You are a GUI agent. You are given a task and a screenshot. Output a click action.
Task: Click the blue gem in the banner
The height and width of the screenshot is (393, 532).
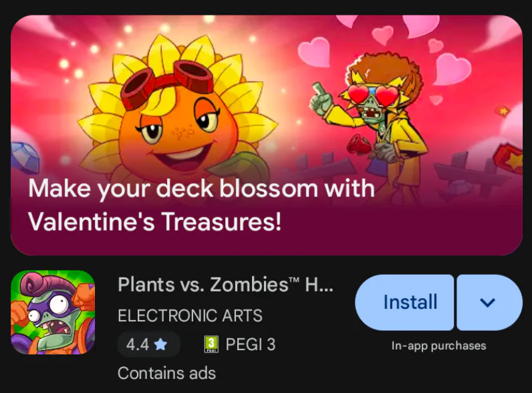point(24,157)
